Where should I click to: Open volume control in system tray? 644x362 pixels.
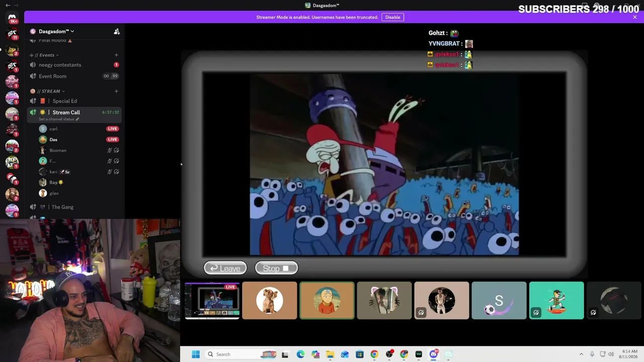pyautogui.click(x=611, y=354)
